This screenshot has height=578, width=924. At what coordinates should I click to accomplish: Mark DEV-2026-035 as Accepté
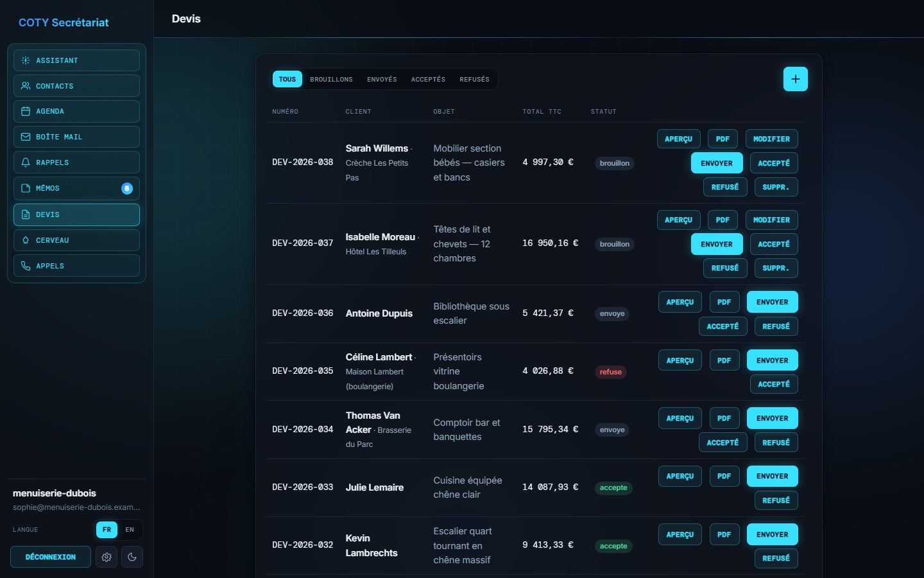click(x=774, y=384)
